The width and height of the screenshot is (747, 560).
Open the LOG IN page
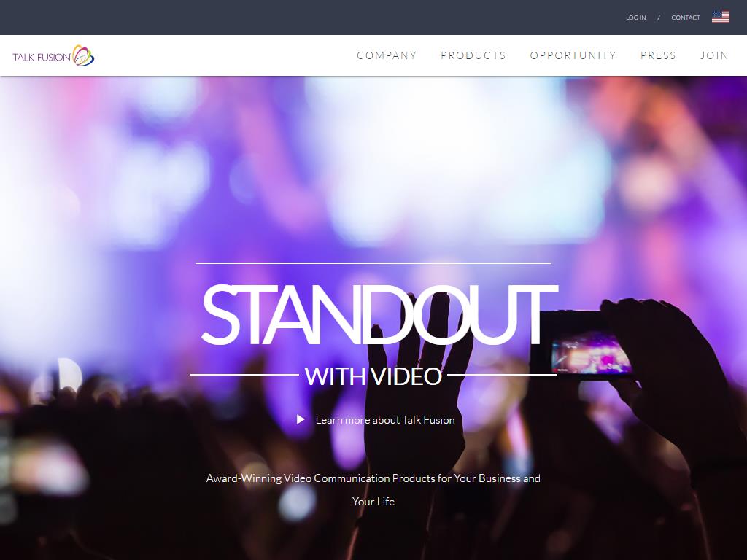tap(635, 17)
